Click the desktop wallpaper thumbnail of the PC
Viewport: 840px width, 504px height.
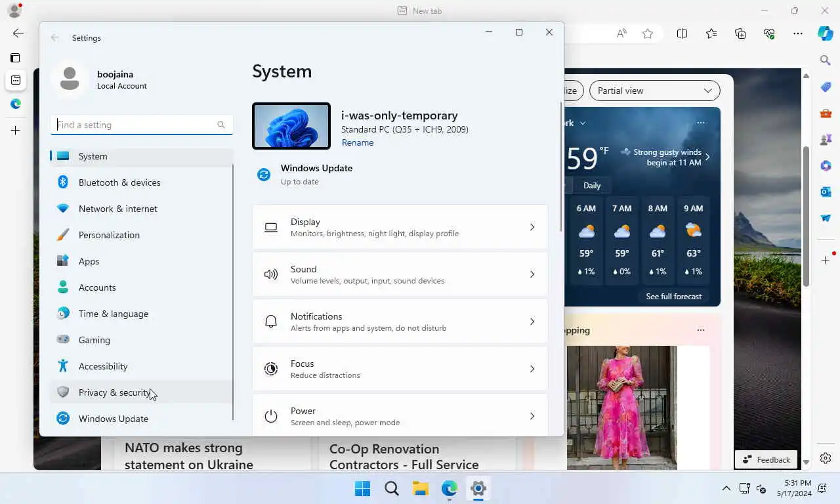[x=291, y=126]
